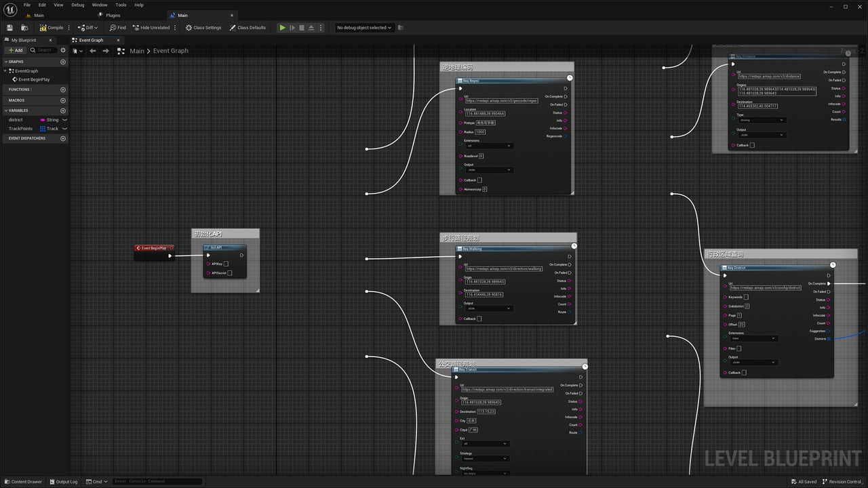The height and width of the screenshot is (488, 868).
Task: Click the Save blueprint icon
Action: [9, 28]
